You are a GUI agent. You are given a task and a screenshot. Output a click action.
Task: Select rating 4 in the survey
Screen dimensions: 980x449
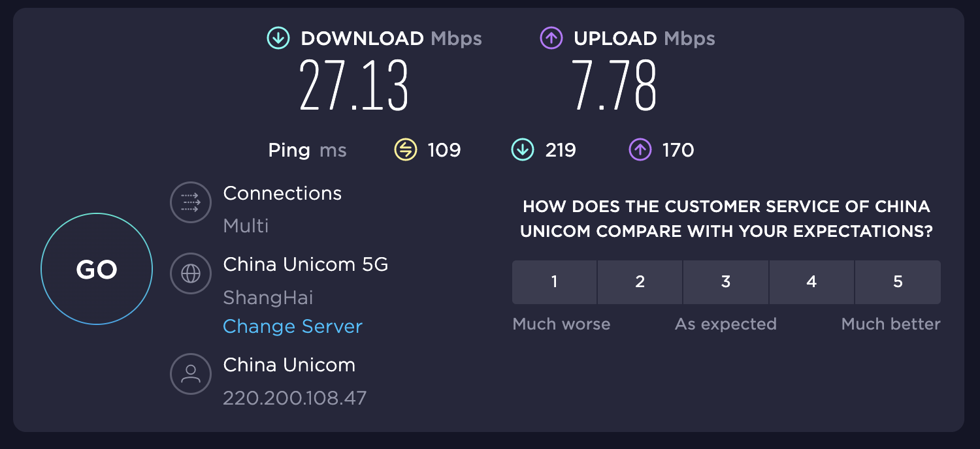811,282
